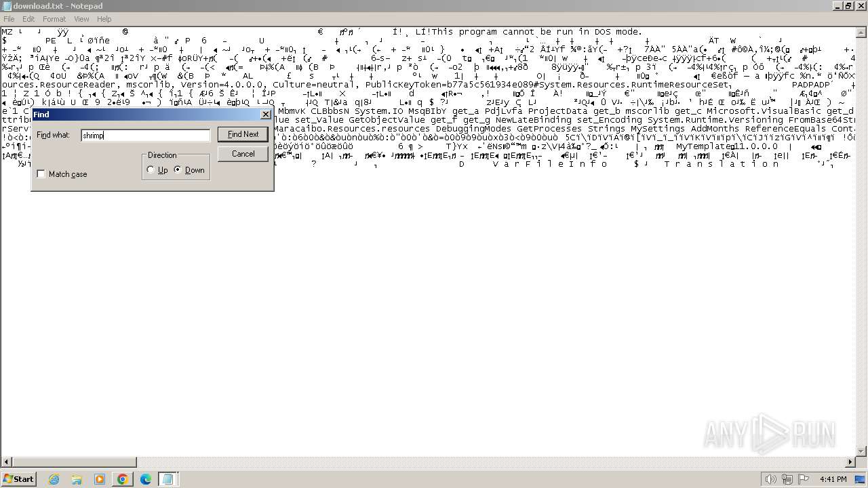Click the text 'ProjectData'
The image size is (868, 488).
tap(558, 111)
